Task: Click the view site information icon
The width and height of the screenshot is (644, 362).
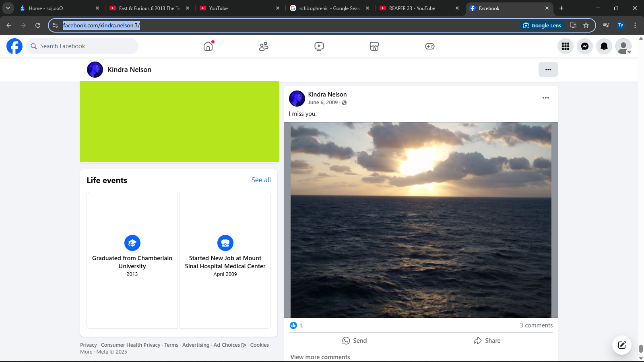Action: (55, 25)
